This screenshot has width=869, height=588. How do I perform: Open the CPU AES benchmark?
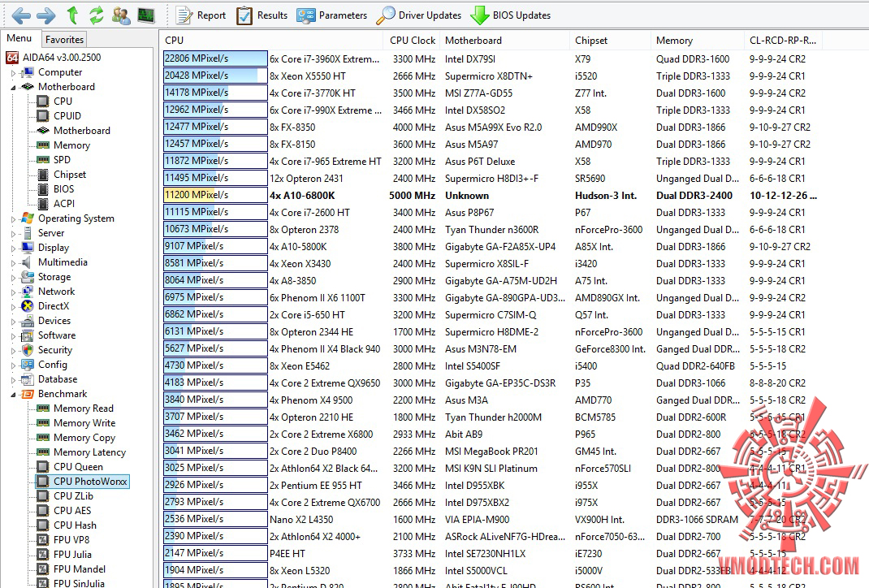[x=72, y=510]
